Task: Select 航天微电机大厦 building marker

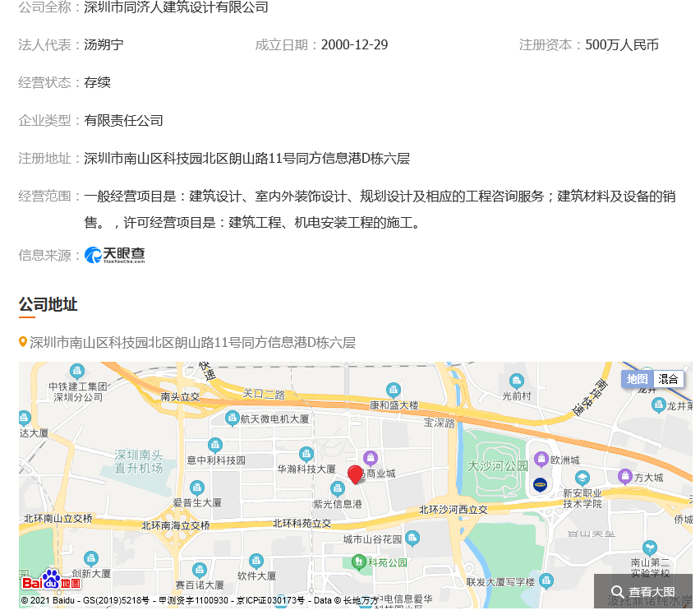Action: pos(232,418)
